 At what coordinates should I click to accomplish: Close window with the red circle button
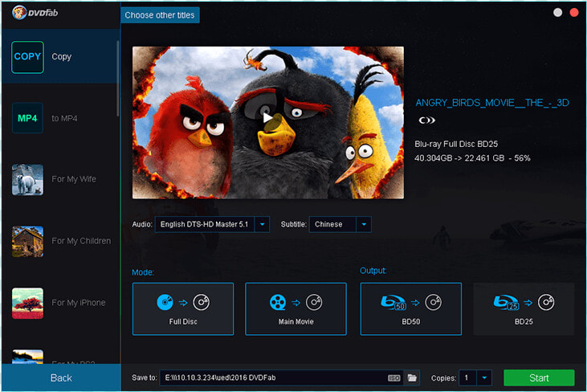(574, 12)
